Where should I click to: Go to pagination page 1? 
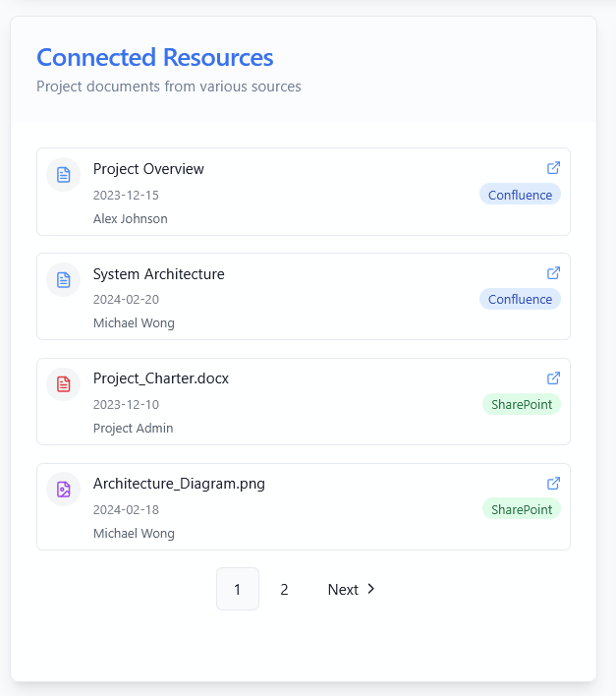pyautogui.click(x=238, y=589)
